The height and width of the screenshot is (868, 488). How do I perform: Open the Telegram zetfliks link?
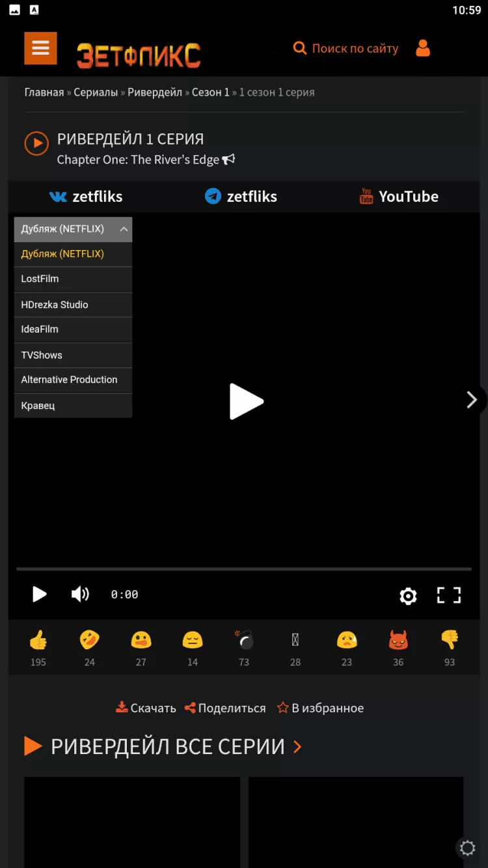[x=241, y=197]
